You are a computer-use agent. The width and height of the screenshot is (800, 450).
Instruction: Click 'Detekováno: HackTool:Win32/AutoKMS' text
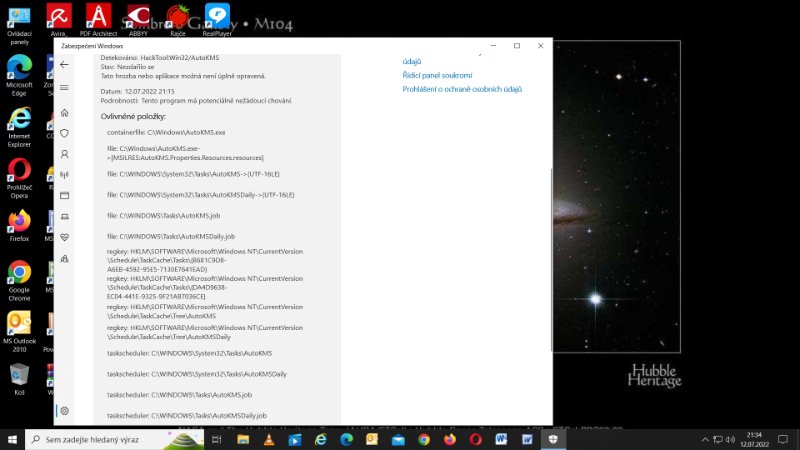point(160,58)
